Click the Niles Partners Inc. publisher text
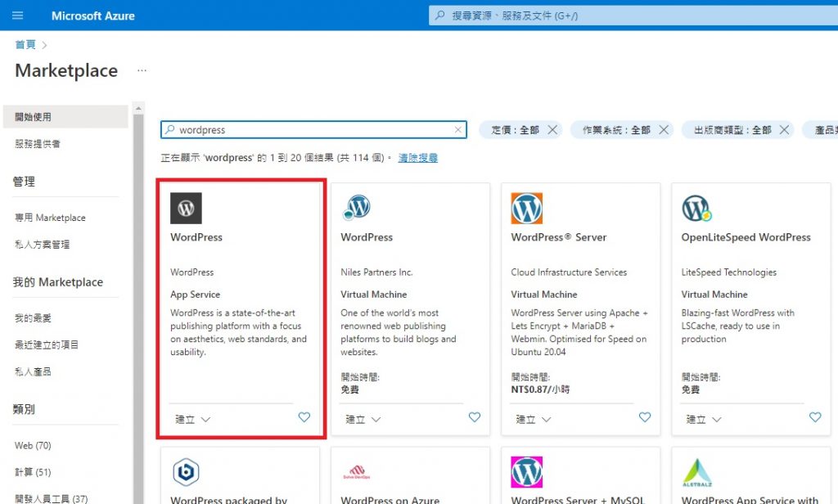Image resolution: width=838 pixels, height=504 pixels. 376,272
